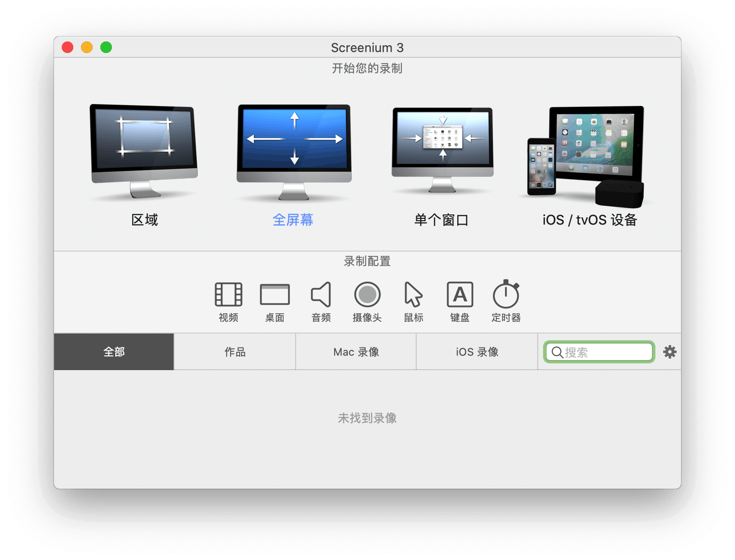Switch to the 作品 tab
Image resolution: width=735 pixels, height=560 pixels.
click(235, 352)
